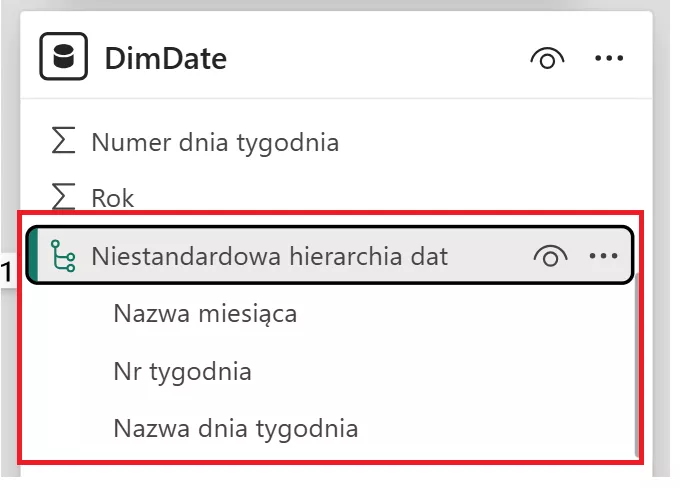Open more options for Niestandardowa hierarchia dat
680x488 pixels.
coord(604,256)
